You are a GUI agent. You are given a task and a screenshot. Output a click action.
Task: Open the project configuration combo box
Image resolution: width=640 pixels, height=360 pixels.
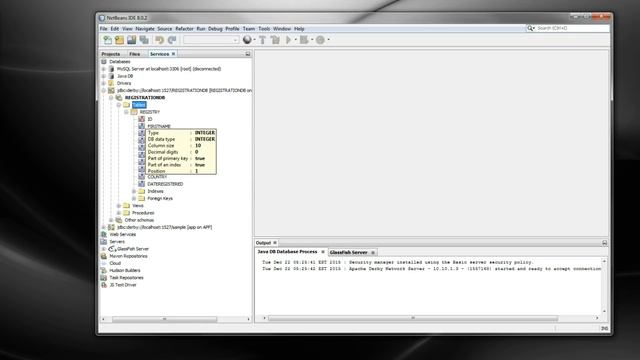(x=211, y=40)
